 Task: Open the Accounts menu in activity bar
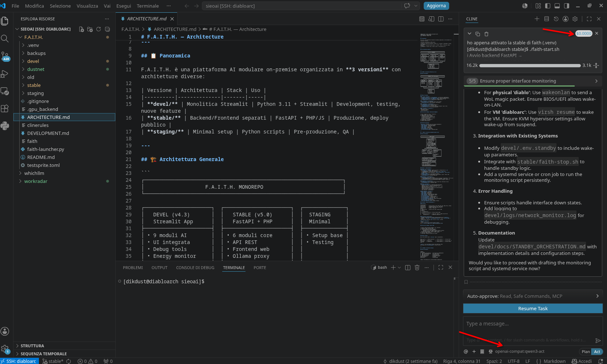5,331
